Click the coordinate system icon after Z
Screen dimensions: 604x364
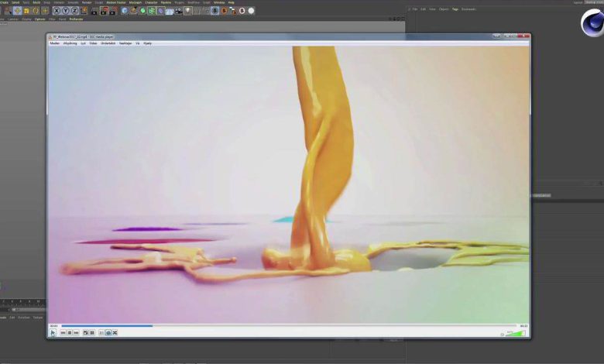point(84,11)
